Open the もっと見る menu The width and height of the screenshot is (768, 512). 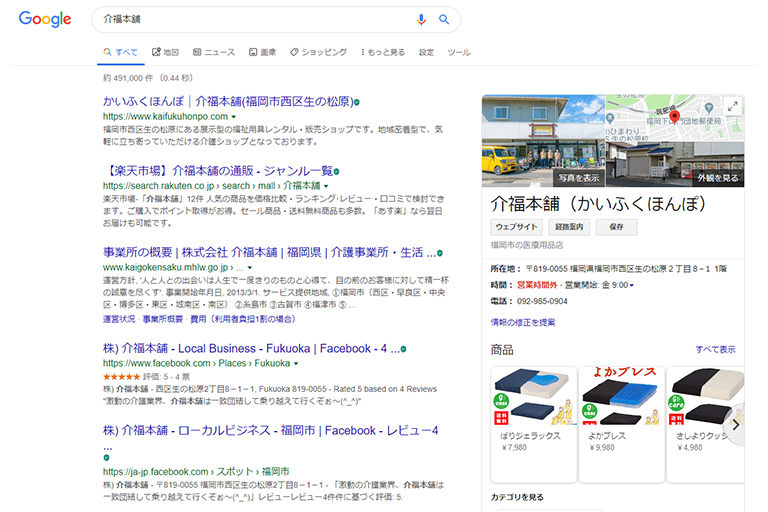(x=383, y=52)
